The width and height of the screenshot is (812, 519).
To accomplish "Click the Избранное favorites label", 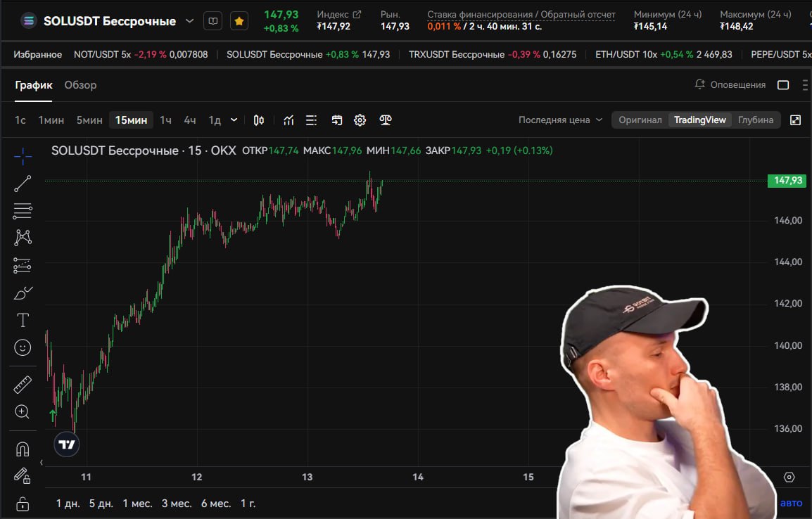I will tap(38, 54).
